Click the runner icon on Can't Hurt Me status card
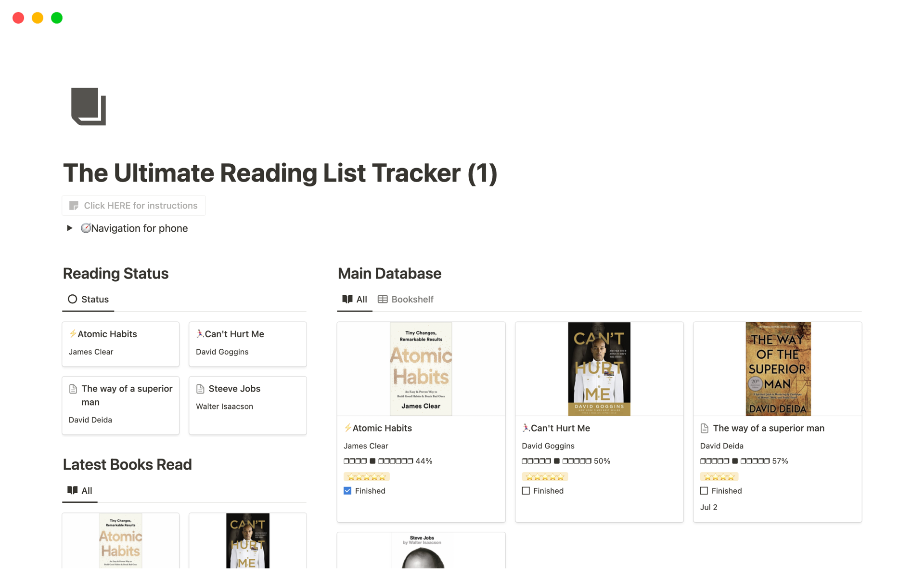Image resolution: width=924 pixels, height=578 pixels. 200,333
